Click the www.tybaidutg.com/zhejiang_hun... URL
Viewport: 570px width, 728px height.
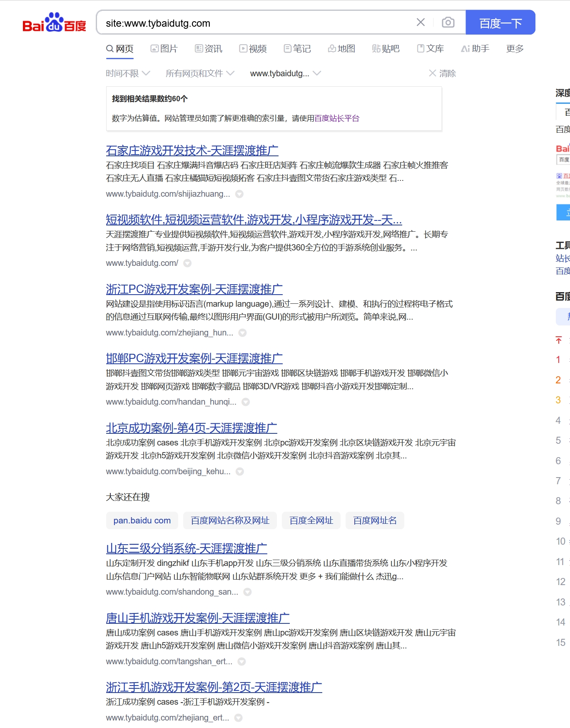pos(169,333)
